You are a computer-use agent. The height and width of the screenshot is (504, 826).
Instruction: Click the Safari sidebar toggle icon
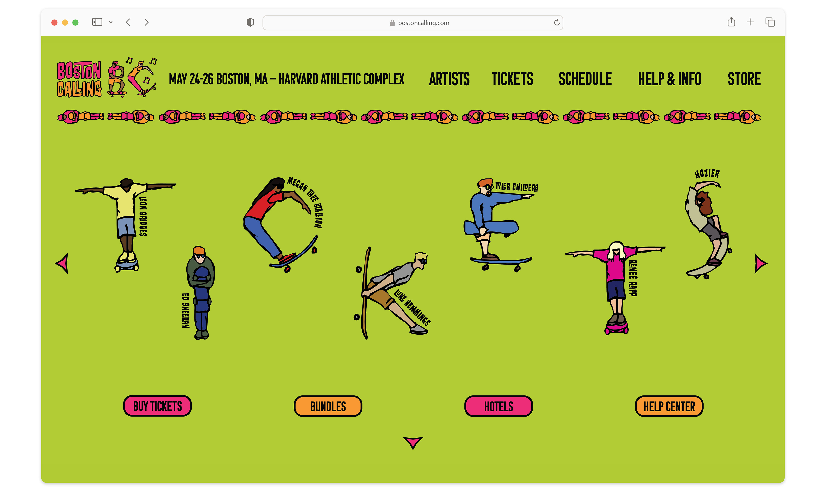[97, 22]
